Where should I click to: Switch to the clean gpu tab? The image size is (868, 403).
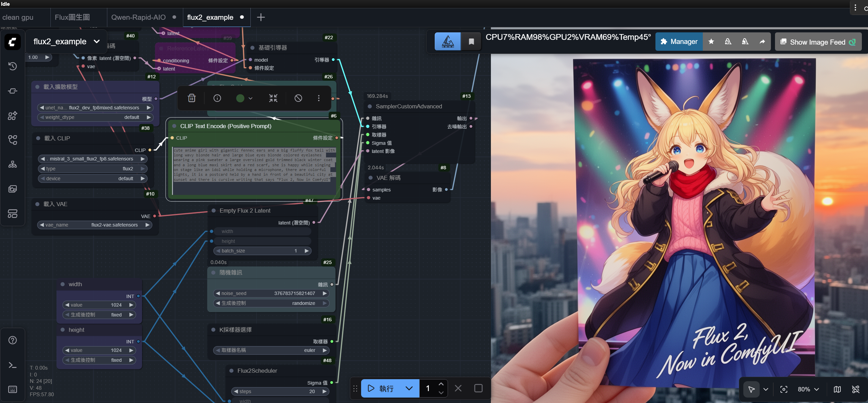[18, 17]
